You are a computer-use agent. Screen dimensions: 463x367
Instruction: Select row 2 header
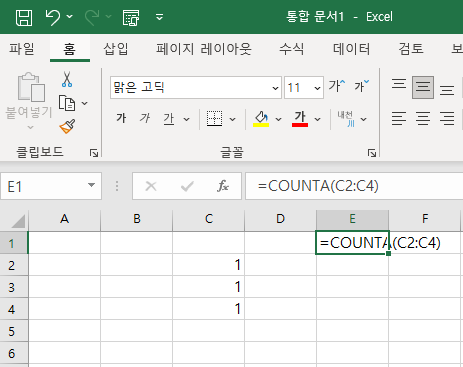tap(14, 265)
